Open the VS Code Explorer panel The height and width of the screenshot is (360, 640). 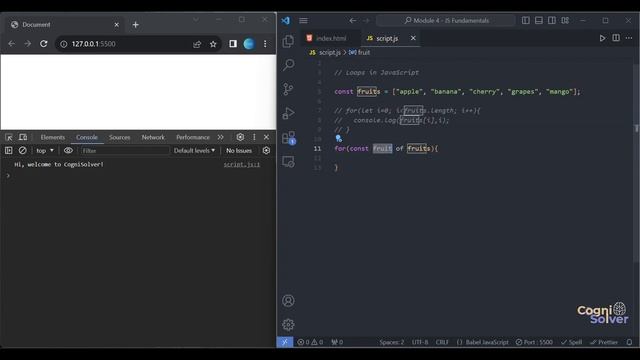pyautogui.click(x=288, y=41)
